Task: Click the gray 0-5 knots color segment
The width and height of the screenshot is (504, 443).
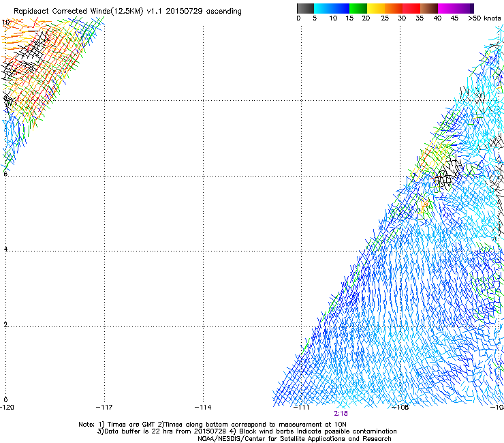Action: [x=305, y=8]
